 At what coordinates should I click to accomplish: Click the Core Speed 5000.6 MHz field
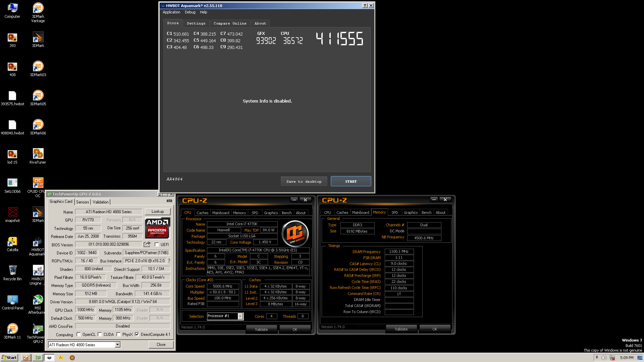223,286
